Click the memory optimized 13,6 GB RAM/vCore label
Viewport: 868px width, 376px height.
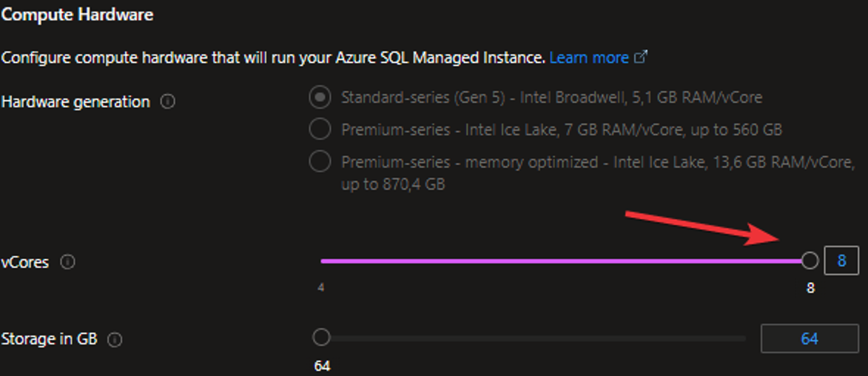pos(598,162)
